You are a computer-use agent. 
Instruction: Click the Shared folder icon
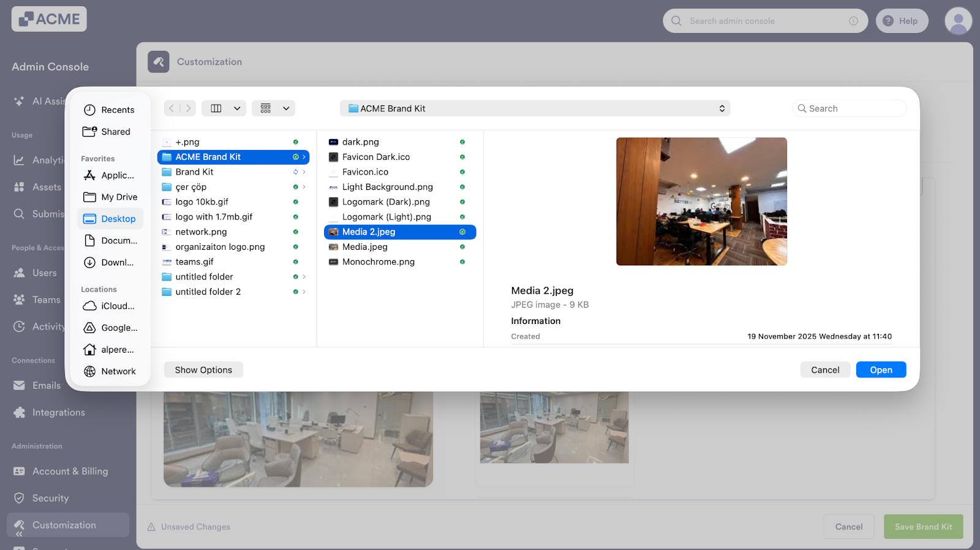(89, 132)
